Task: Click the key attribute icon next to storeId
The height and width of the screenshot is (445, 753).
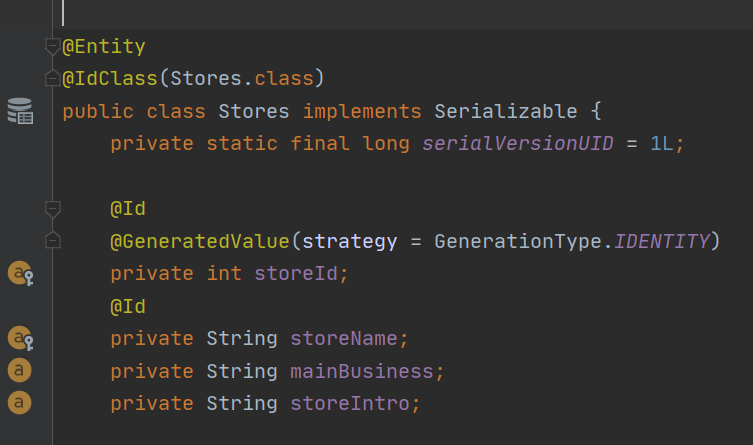Action: [x=21, y=273]
